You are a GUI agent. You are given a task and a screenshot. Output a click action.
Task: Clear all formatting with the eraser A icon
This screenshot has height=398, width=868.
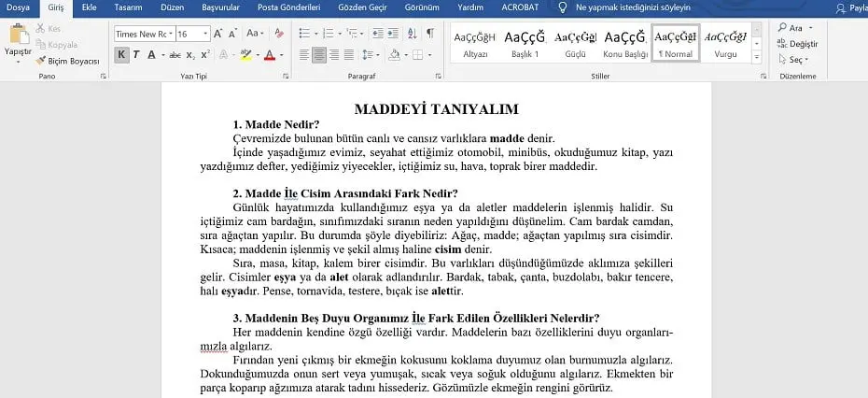[279, 34]
